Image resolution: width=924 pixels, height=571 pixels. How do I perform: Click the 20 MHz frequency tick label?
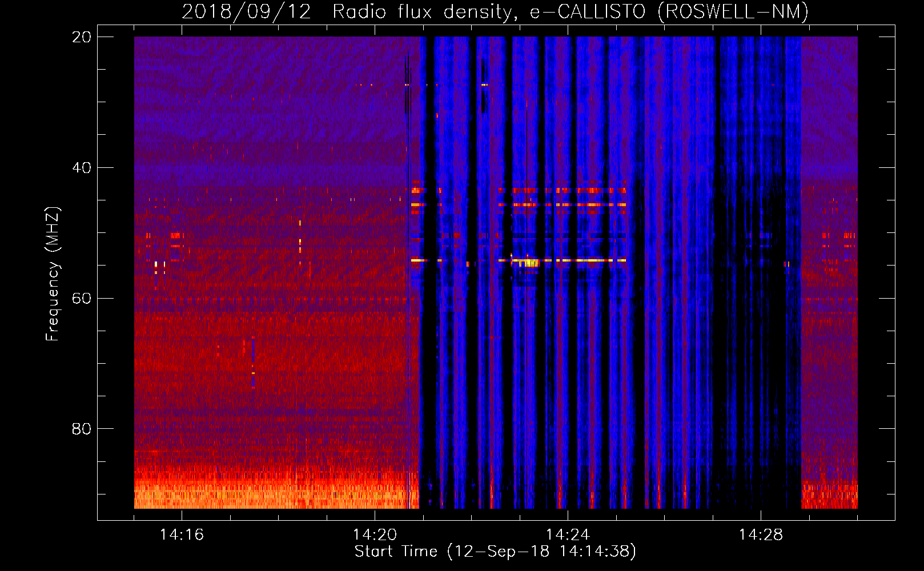pos(82,37)
